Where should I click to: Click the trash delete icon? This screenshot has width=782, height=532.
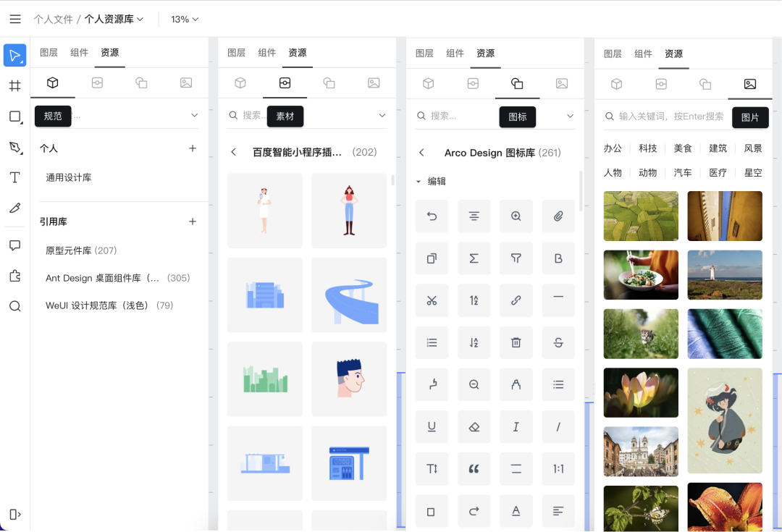coord(516,342)
